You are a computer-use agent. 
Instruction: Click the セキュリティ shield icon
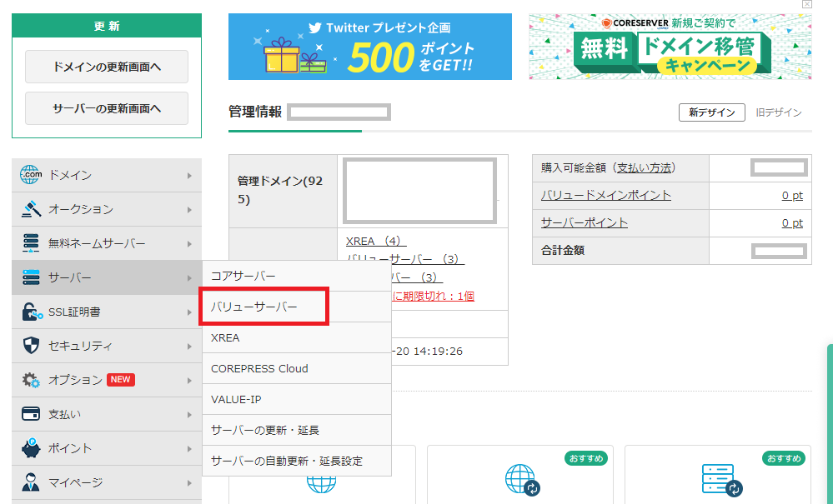pos(31,346)
